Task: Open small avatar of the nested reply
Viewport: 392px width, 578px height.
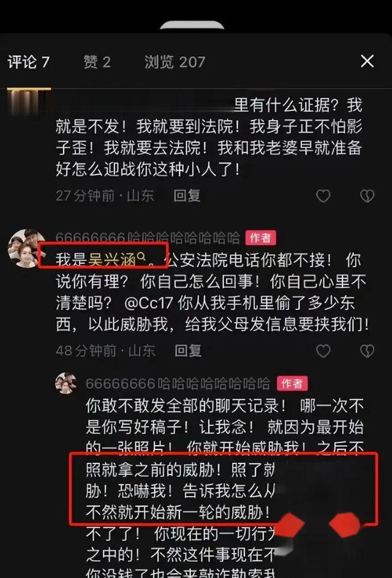Action: pyautogui.click(x=66, y=383)
